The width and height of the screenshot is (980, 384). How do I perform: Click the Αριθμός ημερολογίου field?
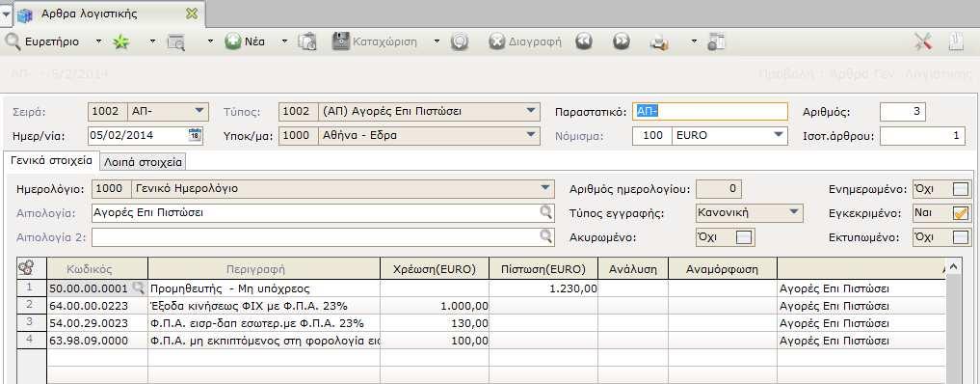[x=719, y=189]
